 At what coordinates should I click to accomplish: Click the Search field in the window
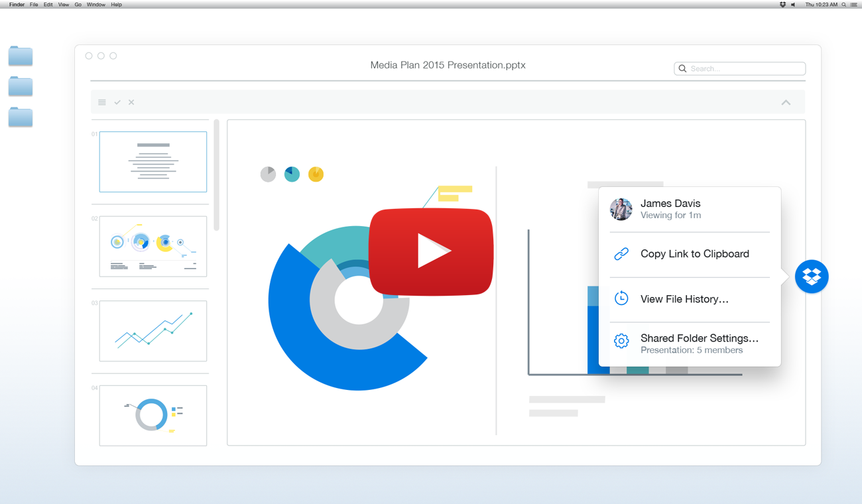(x=739, y=68)
